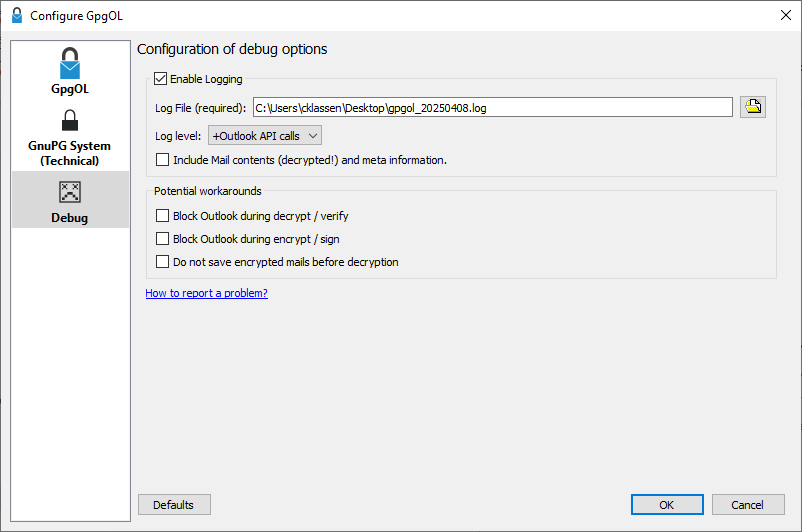Check Block Outlook during decrypt / verify
The image size is (802, 532).
click(x=163, y=216)
